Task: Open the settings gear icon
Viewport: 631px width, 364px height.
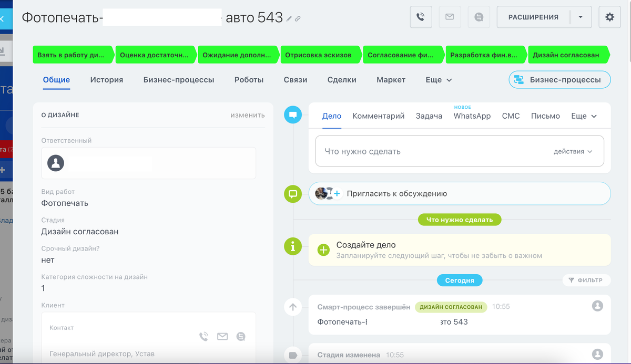Action: point(610,17)
